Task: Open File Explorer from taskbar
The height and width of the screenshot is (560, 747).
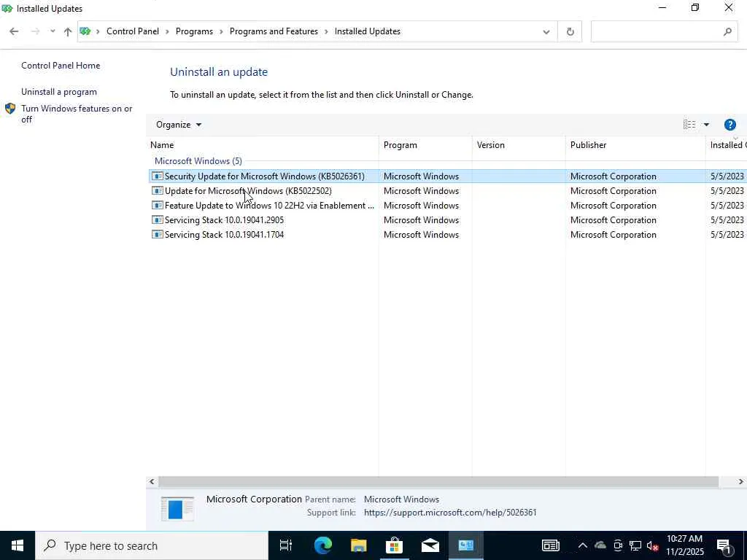Action: point(359,545)
